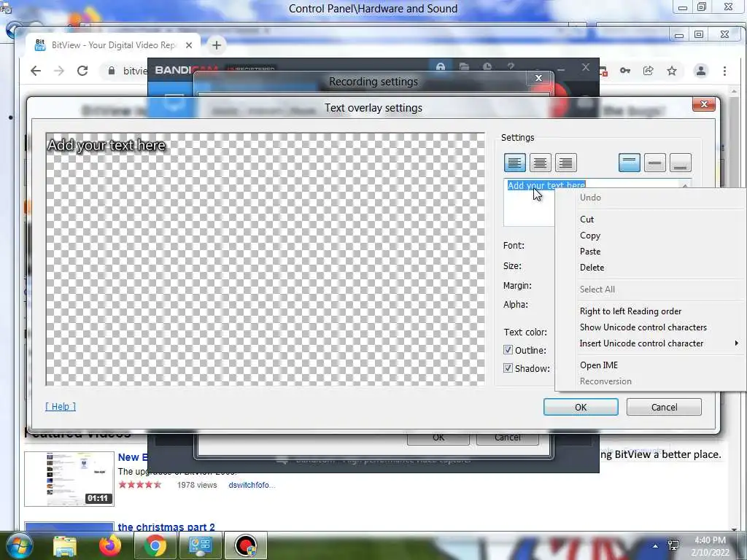Viewport: 747px width, 560px height.
Task: Switch to Chrome from the taskbar
Action: tap(155, 545)
